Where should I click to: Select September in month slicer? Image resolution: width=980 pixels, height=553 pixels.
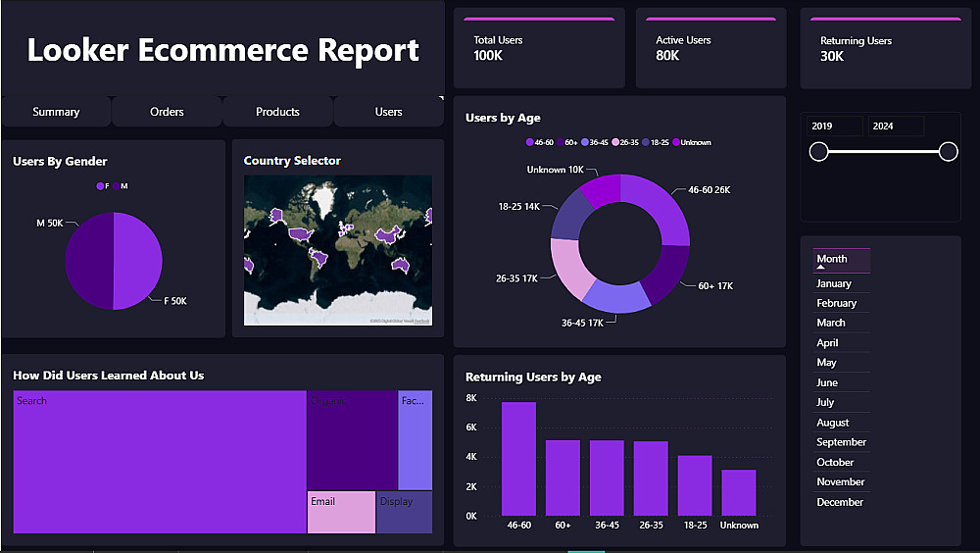(841, 441)
